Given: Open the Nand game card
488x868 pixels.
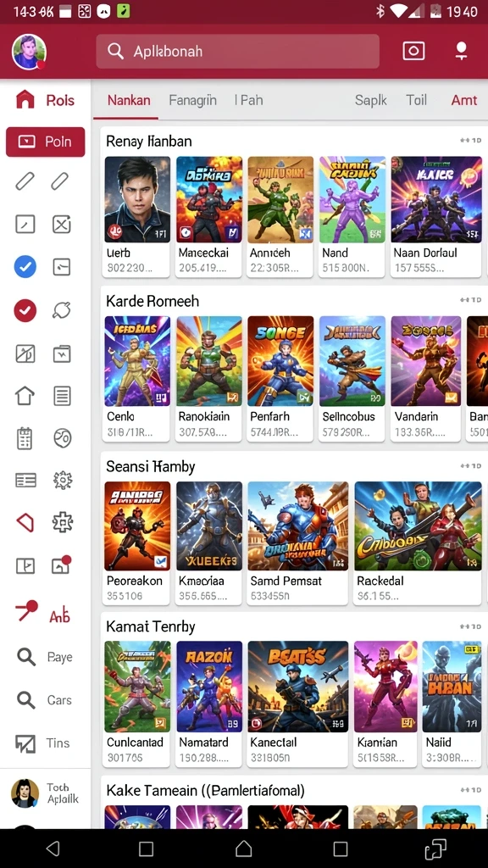Looking at the screenshot, I should coord(352,216).
